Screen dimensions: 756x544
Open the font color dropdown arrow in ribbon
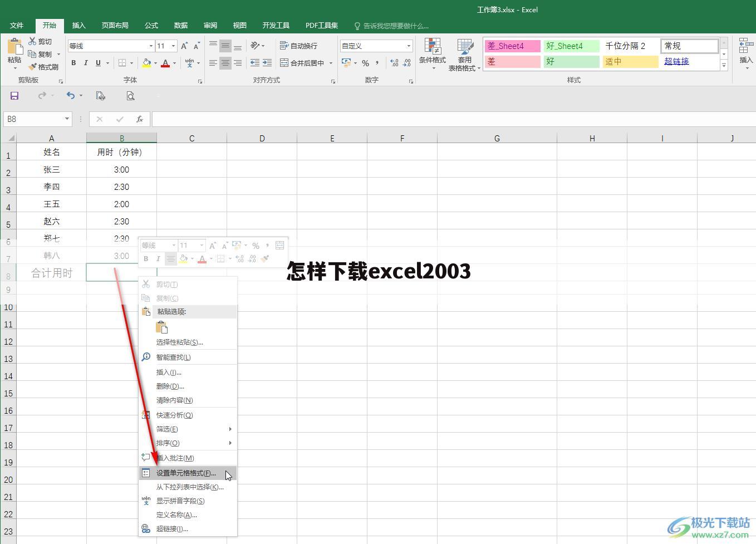(175, 63)
